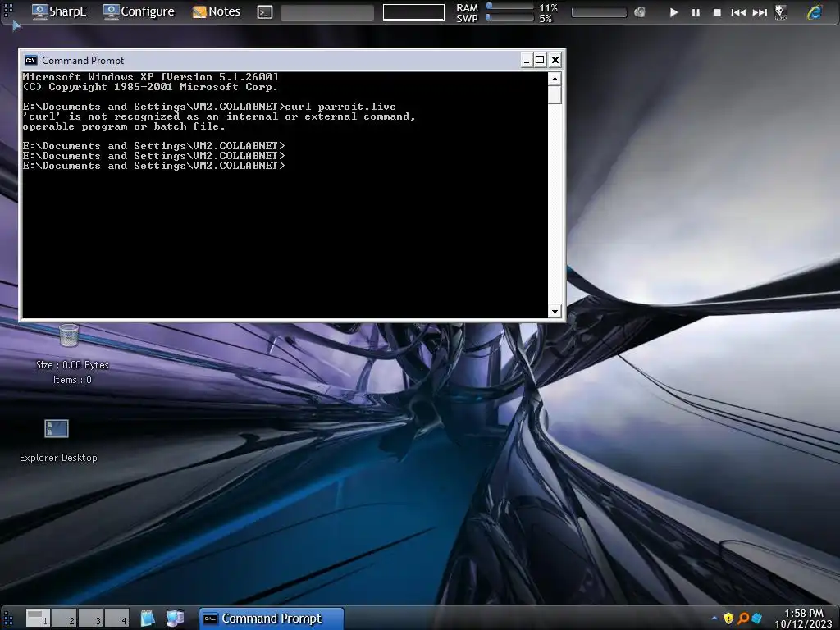Image resolution: width=840 pixels, height=630 pixels.
Task: Switch to virtual desktop 2
Action: 64,618
